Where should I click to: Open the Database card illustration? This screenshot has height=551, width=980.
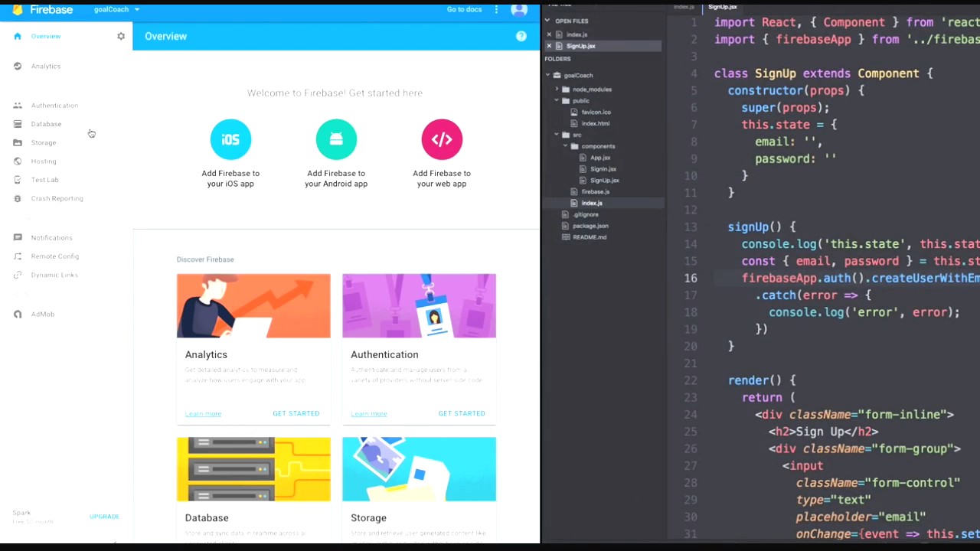tap(253, 469)
